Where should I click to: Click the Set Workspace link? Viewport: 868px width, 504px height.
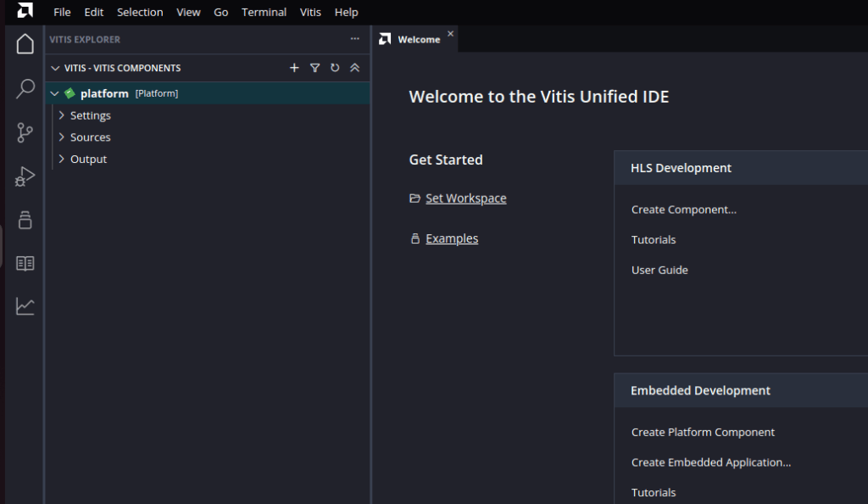pyautogui.click(x=465, y=199)
